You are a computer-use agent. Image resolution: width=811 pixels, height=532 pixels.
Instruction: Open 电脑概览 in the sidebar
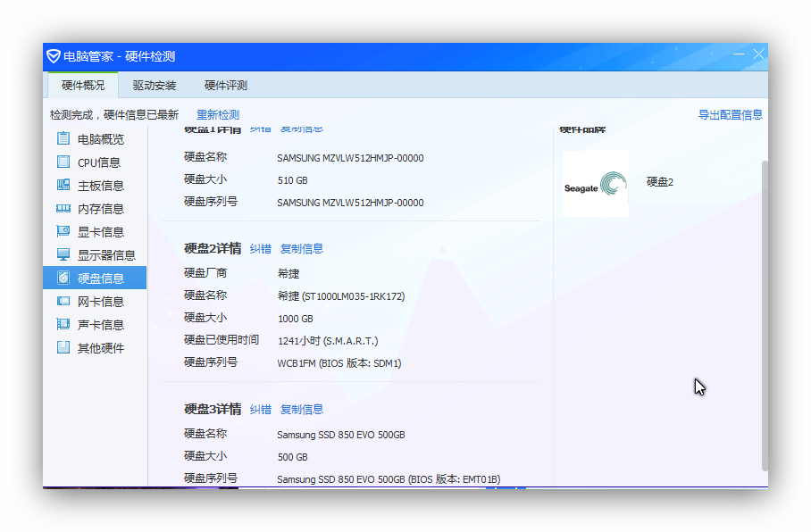[x=96, y=139]
